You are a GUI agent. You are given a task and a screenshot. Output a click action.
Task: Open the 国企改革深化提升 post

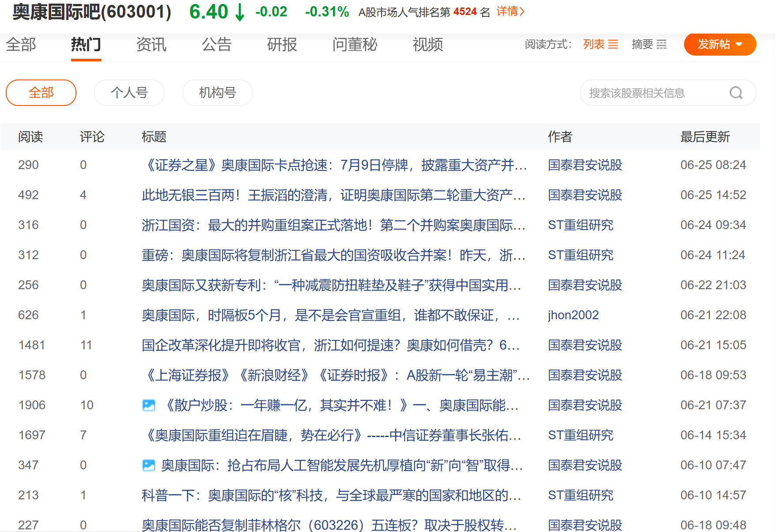(330, 345)
